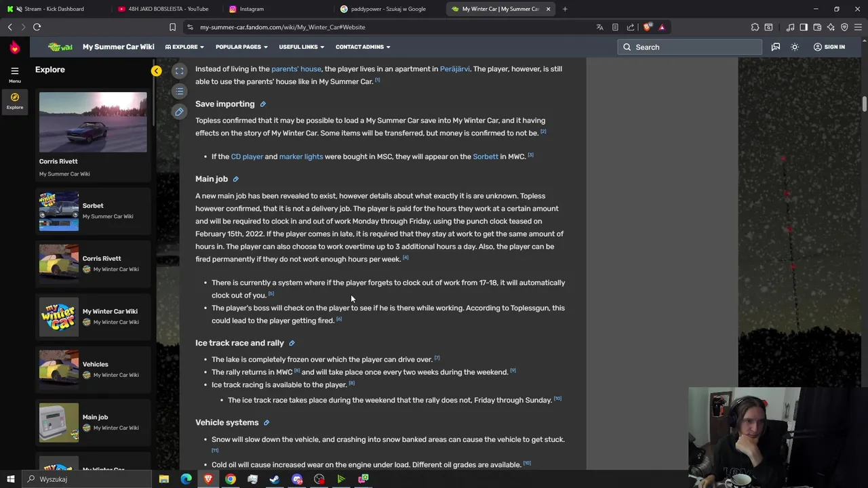Click the translate page icon

point(599,27)
